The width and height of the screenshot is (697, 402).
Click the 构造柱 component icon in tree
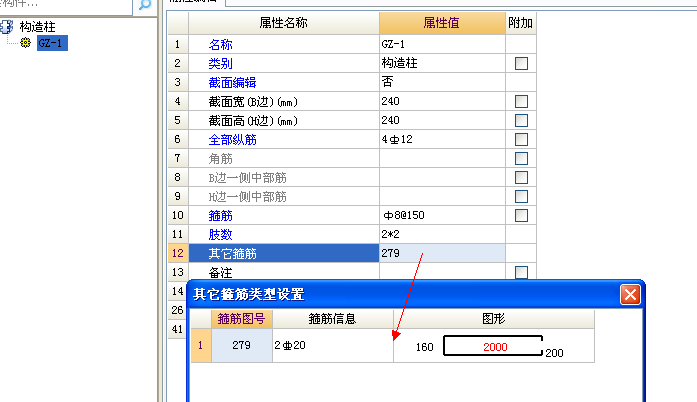[6, 27]
